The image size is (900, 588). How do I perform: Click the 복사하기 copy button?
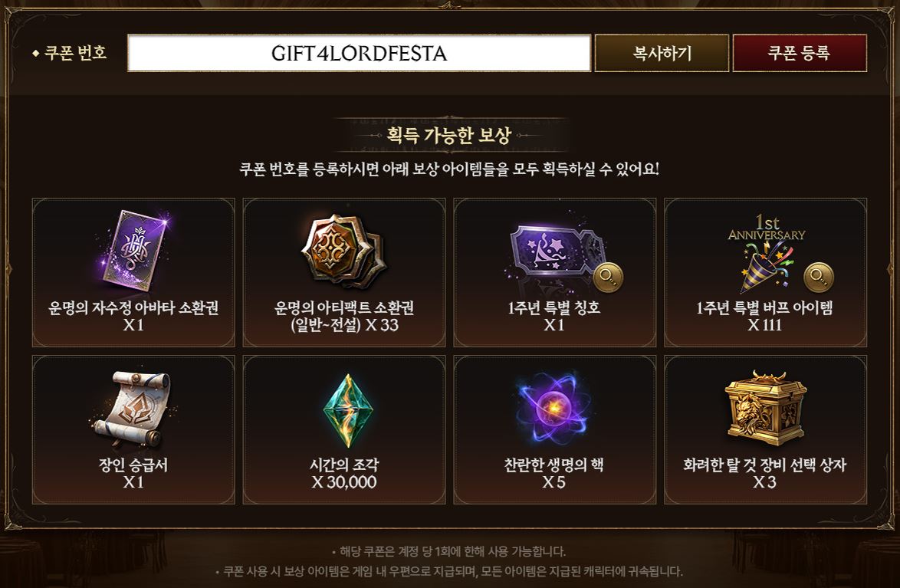tap(662, 54)
